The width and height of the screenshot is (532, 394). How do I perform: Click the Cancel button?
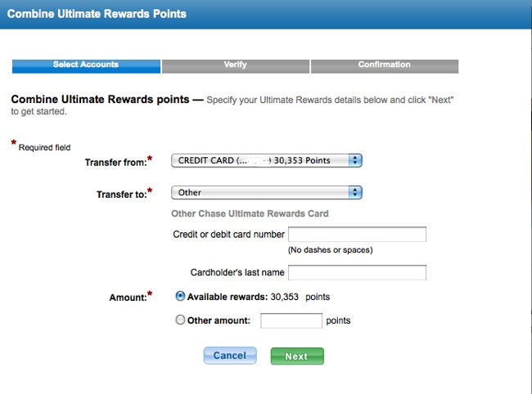[x=230, y=356]
